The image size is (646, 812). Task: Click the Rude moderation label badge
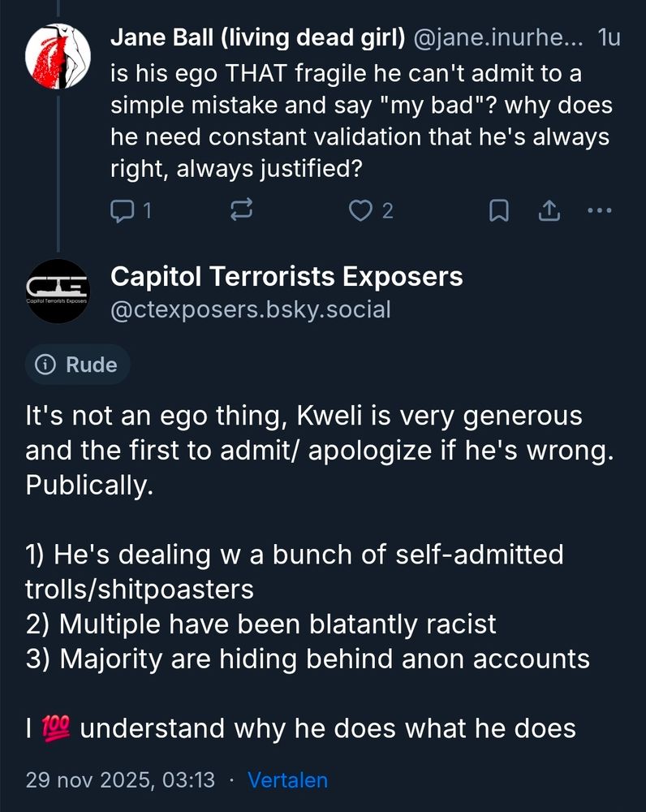click(78, 365)
